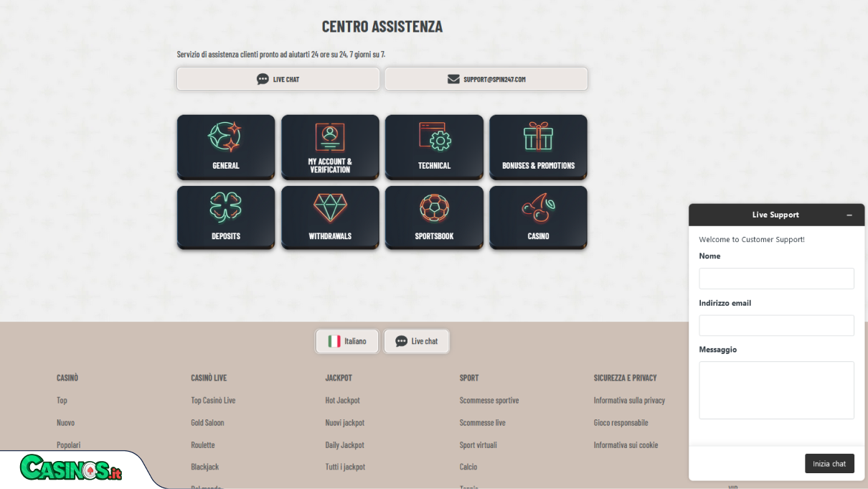
Task: Click the footer Live chat button
Action: click(x=417, y=341)
